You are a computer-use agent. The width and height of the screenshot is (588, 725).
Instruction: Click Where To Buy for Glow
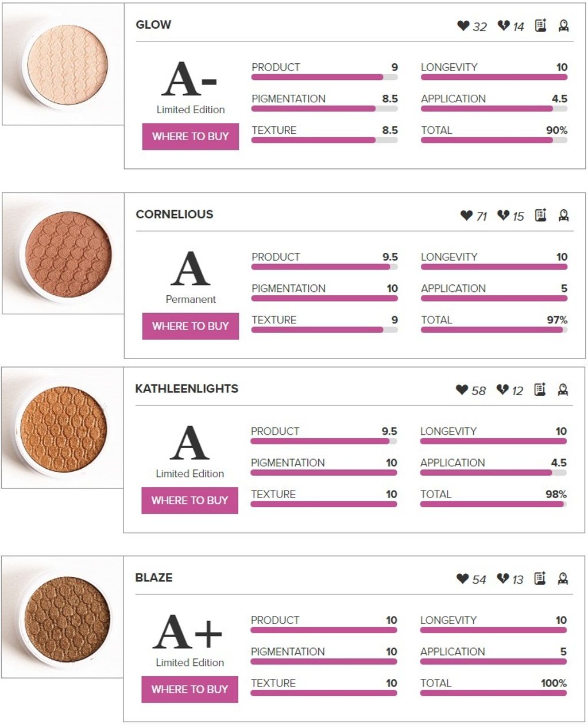tap(191, 137)
